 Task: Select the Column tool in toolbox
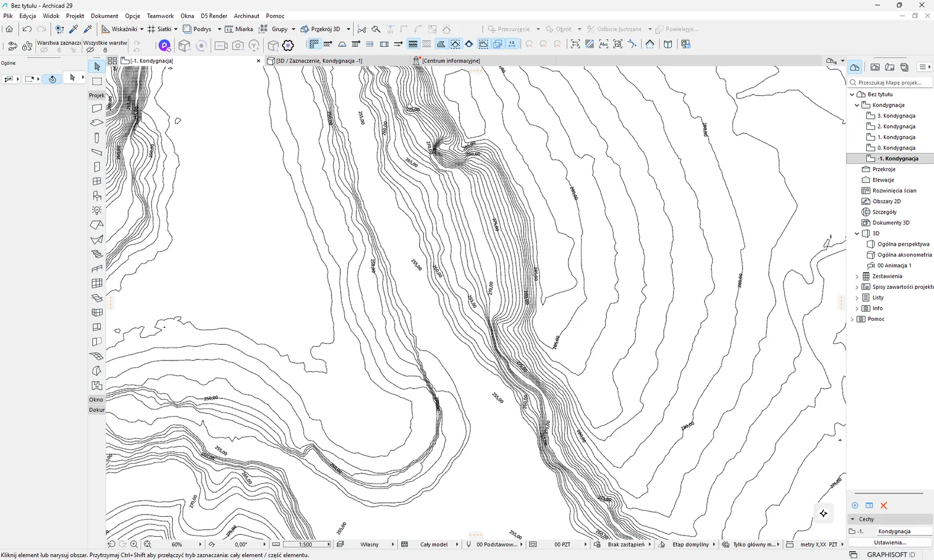click(97, 138)
